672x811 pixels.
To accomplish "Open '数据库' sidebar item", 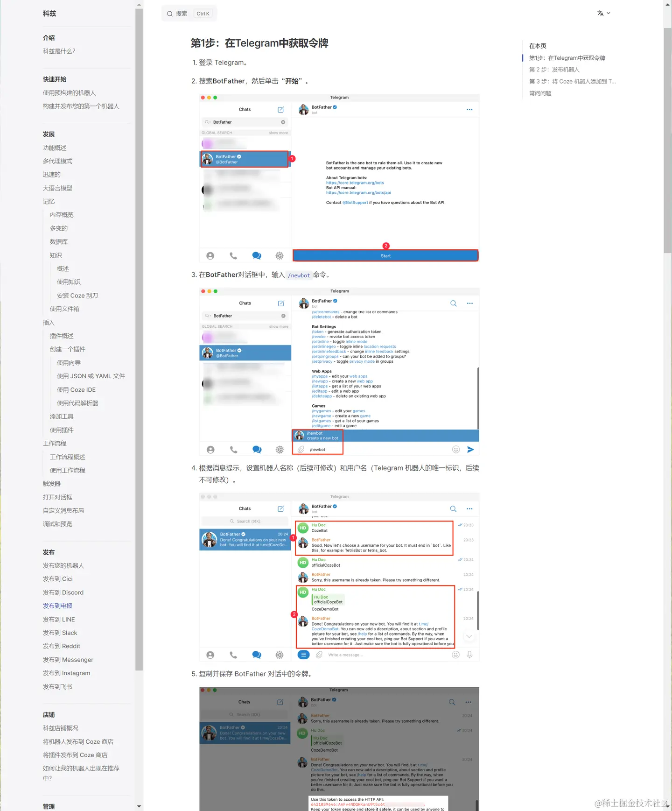I will (59, 242).
